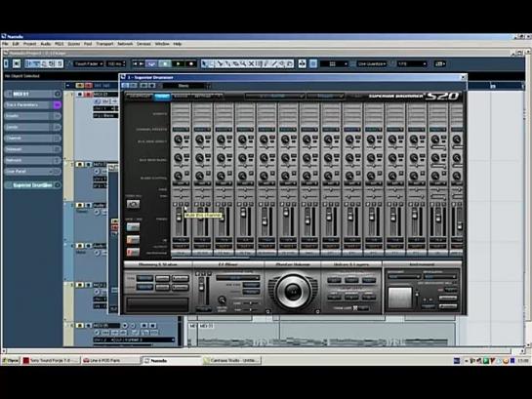Open the Devices menu
Screen dimensions: 532x399
coord(143,44)
